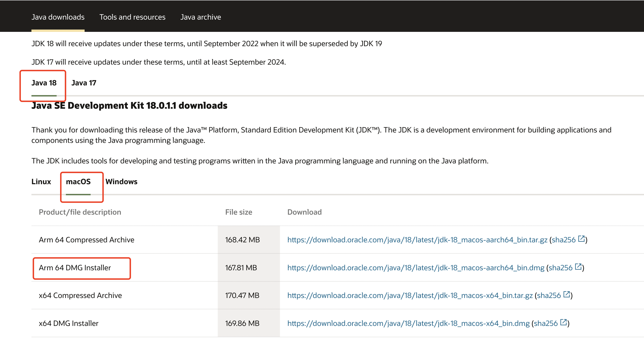This screenshot has height=343, width=644.
Task: Click the 'The JDK includes tools' paragraph
Action: tap(260, 161)
